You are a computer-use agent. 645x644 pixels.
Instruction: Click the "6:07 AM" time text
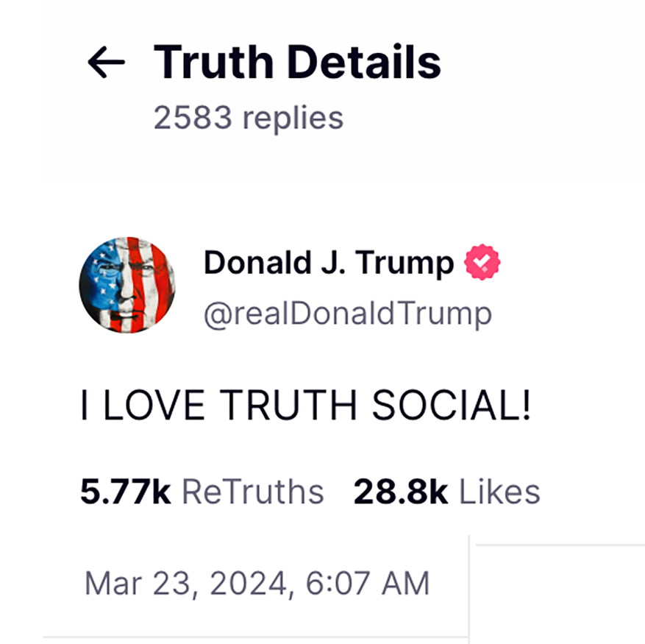point(366,584)
